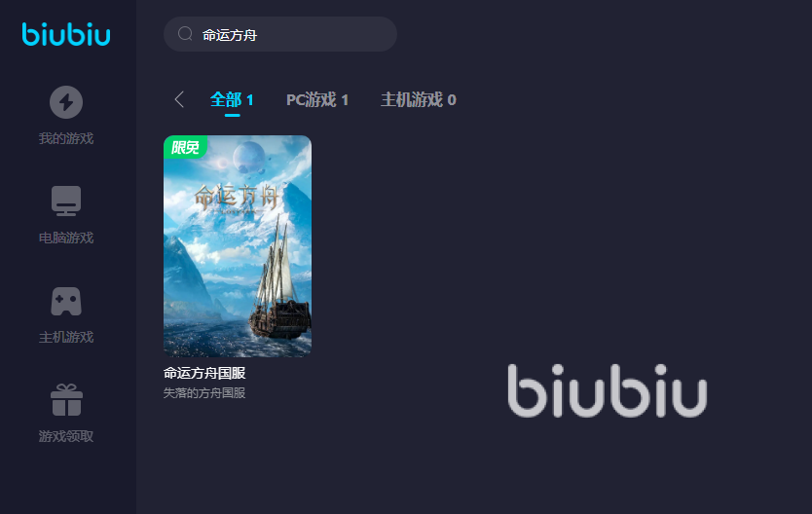Click the 我的游戏 sidebar label
812x514 pixels.
pos(66,139)
